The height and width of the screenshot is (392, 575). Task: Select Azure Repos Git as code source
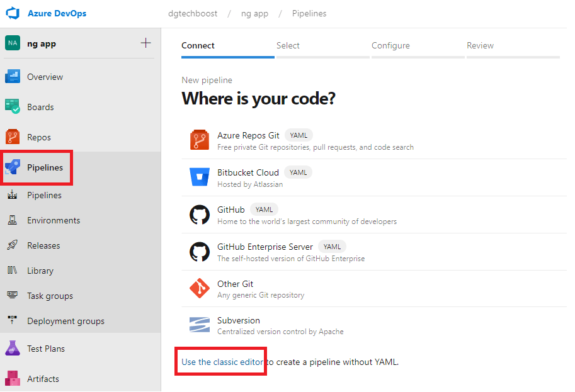point(248,135)
